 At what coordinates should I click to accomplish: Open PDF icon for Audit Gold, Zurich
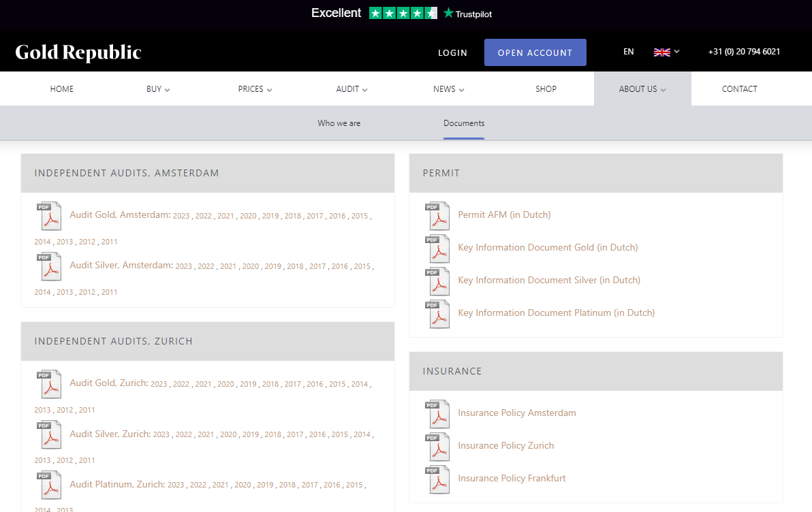[x=50, y=384]
